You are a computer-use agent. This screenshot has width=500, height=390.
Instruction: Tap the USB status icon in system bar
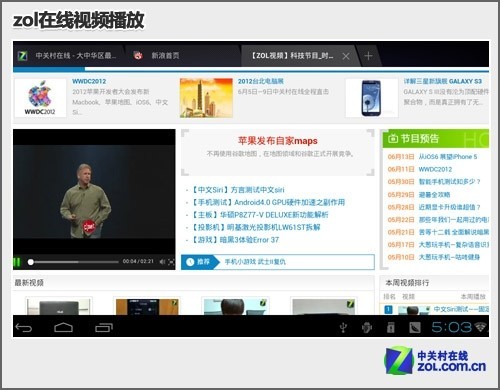pyautogui.click(x=343, y=328)
